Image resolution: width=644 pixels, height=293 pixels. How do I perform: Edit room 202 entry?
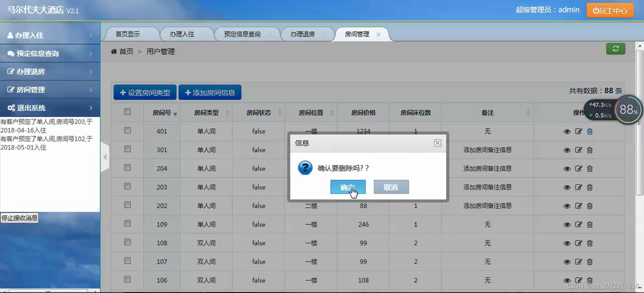point(579,206)
